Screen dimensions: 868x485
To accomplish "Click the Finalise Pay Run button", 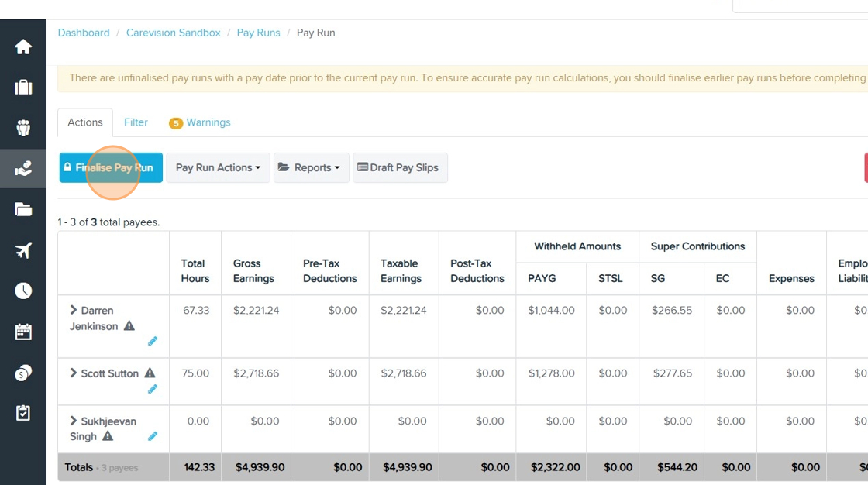I will pyautogui.click(x=112, y=168).
